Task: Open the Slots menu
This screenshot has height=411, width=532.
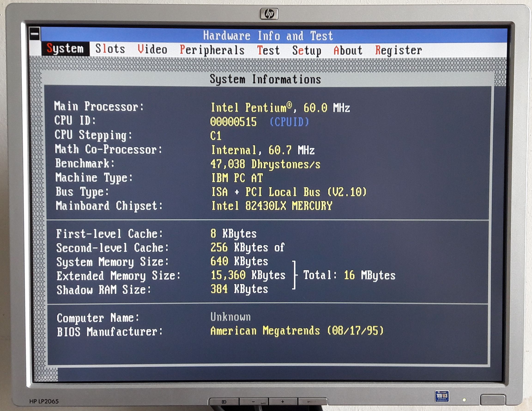Action: [110, 49]
